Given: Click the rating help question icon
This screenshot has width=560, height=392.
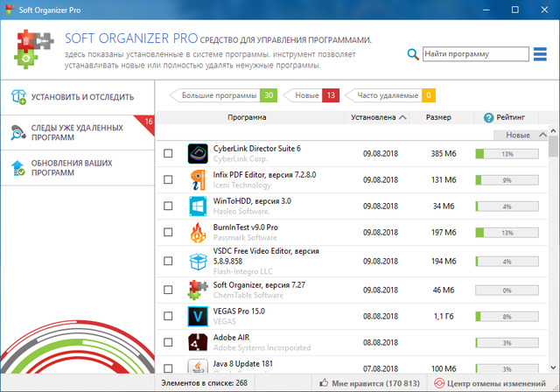Looking at the screenshot, I should (488, 117).
